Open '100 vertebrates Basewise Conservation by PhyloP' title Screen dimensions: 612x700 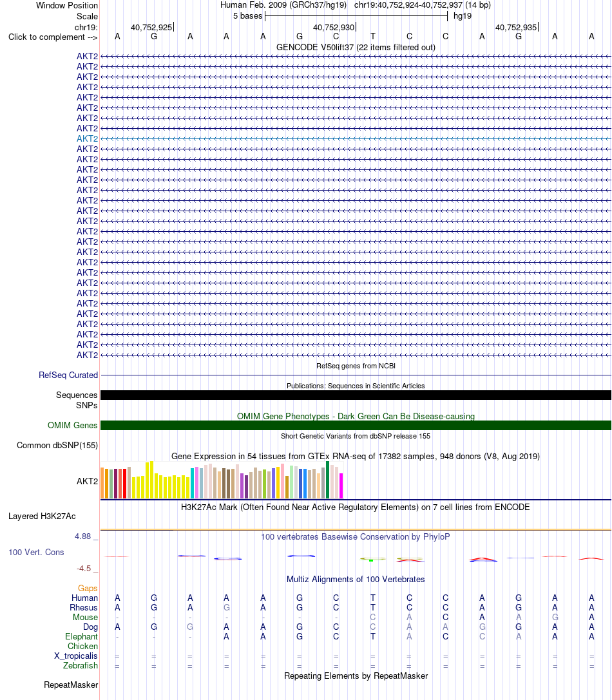[x=356, y=536]
